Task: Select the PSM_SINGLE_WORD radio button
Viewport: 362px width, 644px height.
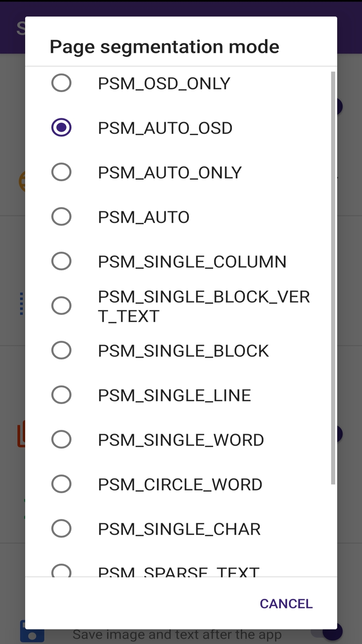Action: point(61,439)
